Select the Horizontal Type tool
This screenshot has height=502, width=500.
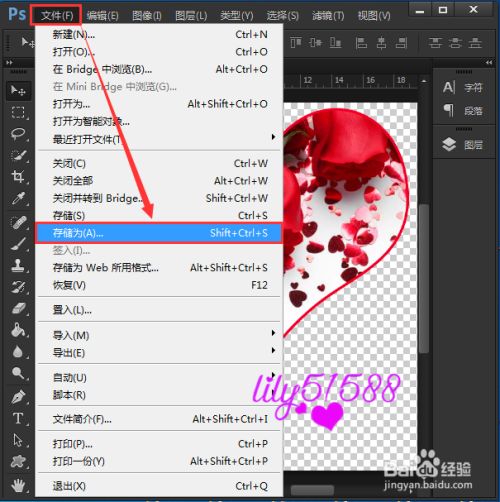[x=18, y=418]
